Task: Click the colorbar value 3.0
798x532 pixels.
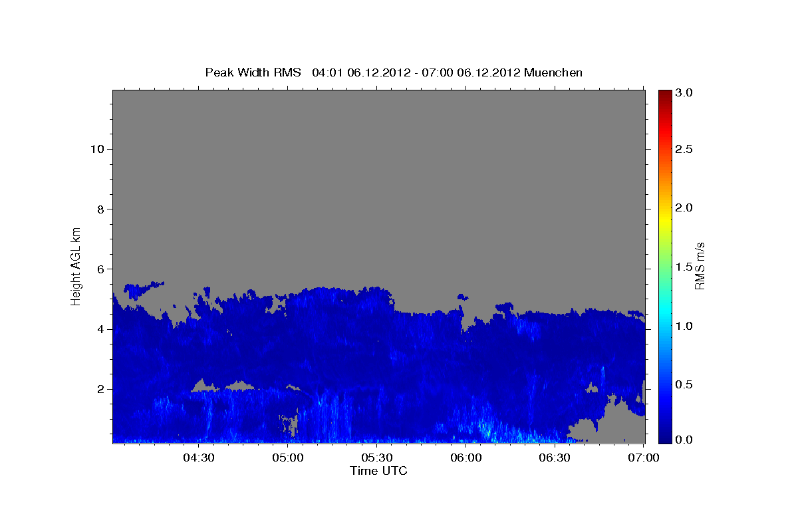Action: [x=685, y=92]
